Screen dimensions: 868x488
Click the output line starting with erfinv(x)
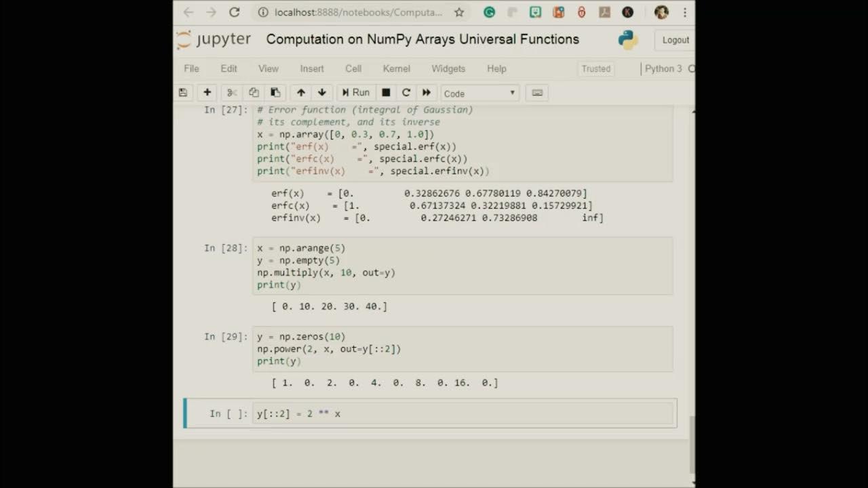click(x=437, y=218)
